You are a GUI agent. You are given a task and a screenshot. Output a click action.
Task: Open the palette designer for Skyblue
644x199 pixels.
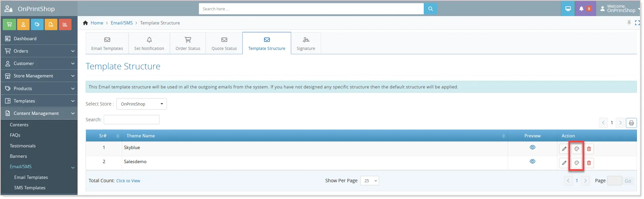pos(577,149)
